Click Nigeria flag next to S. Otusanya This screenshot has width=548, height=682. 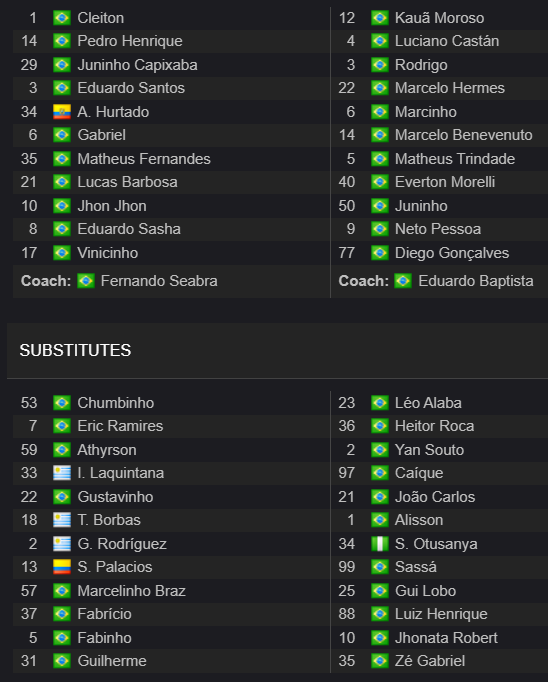pos(380,544)
